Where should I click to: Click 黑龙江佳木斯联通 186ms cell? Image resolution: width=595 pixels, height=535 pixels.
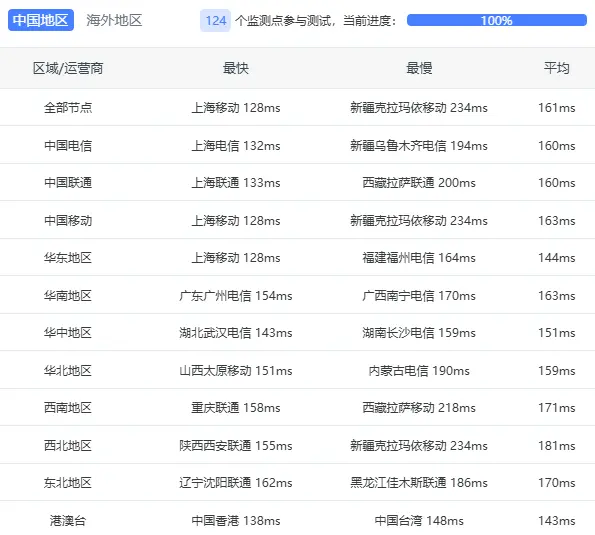click(x=419, y=483)
